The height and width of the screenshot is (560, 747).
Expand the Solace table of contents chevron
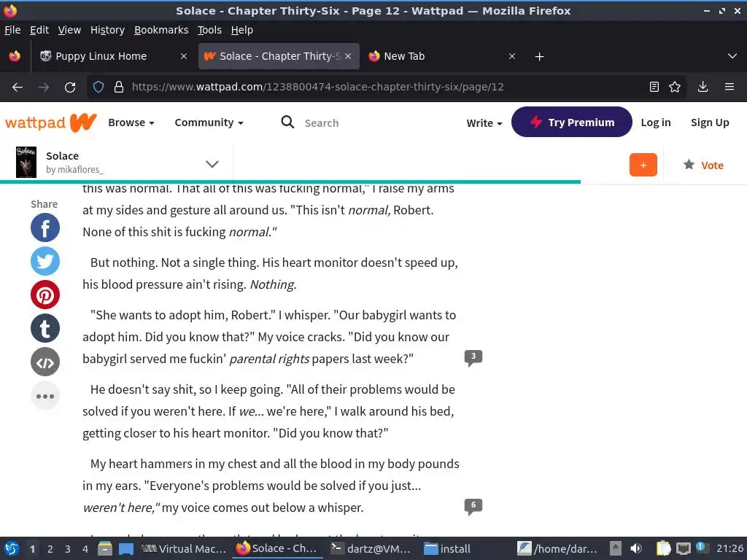tap(212, 164)
